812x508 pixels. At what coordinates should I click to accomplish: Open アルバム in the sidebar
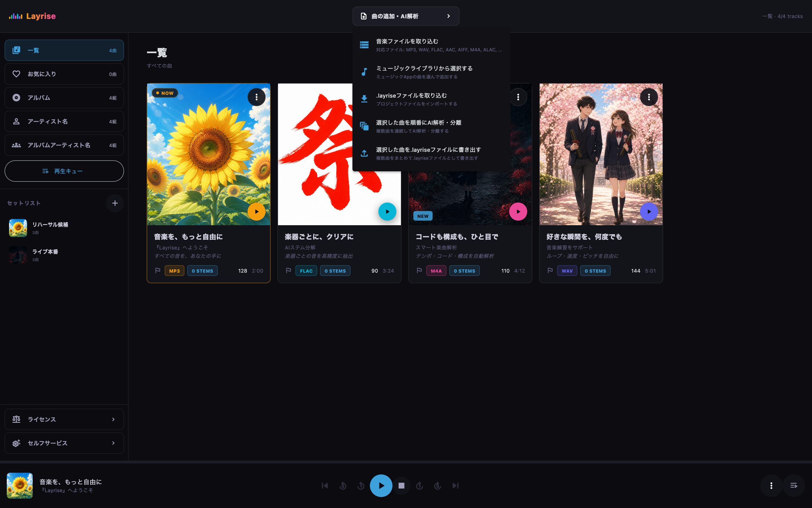tap(64, 98)
